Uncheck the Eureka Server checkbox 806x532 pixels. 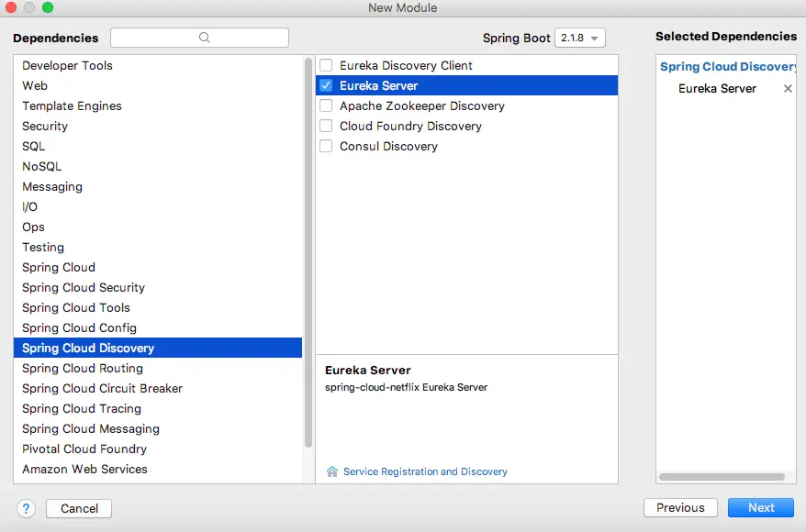[326, 85]
